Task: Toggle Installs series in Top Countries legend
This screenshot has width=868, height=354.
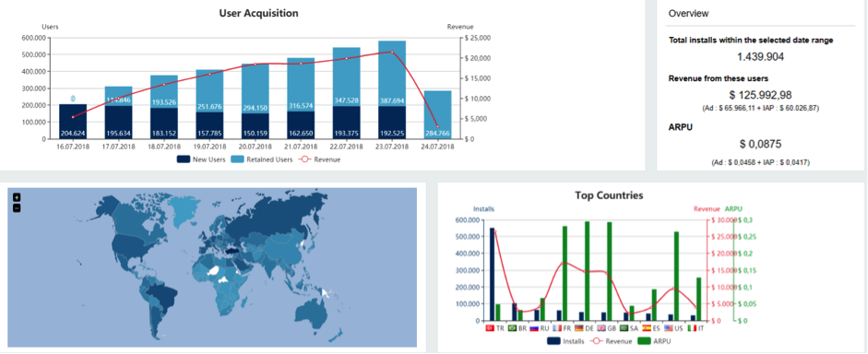Action: [x=565, y=341]
